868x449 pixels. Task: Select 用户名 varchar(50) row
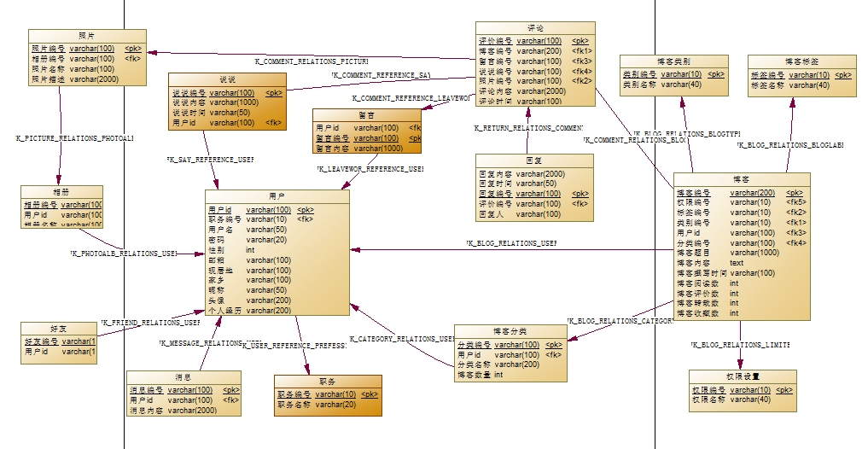click(248, 230)
